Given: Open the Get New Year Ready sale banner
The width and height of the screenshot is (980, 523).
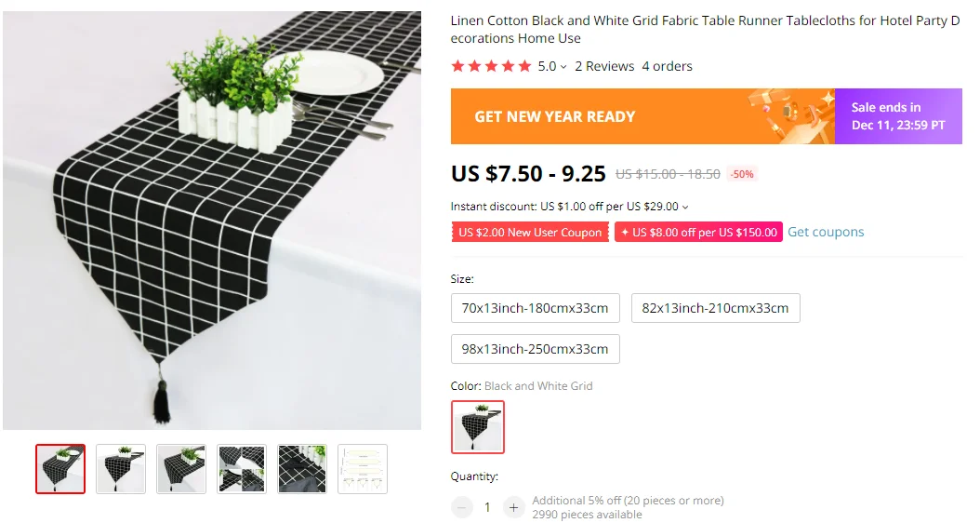Looking at the screenshot, I should pyautogui.click(x=707, y=116).
